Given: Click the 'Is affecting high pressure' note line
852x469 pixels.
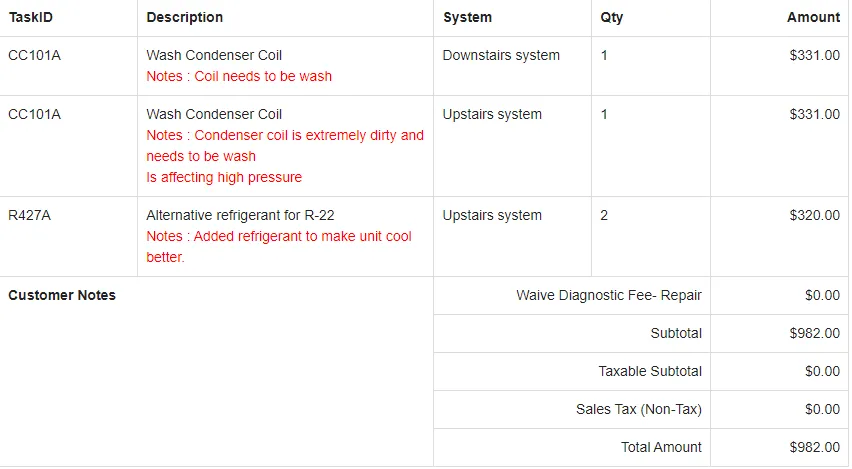Looking at the screenshot, I should tap(224, 177).
